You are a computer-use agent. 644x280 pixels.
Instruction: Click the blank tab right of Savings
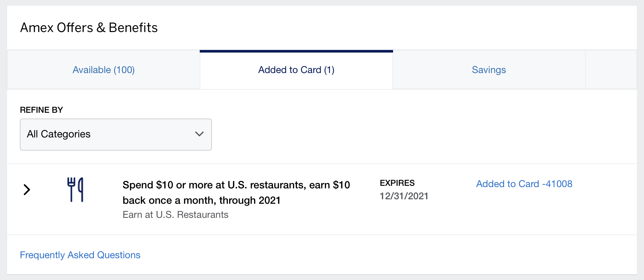[611, 70]
